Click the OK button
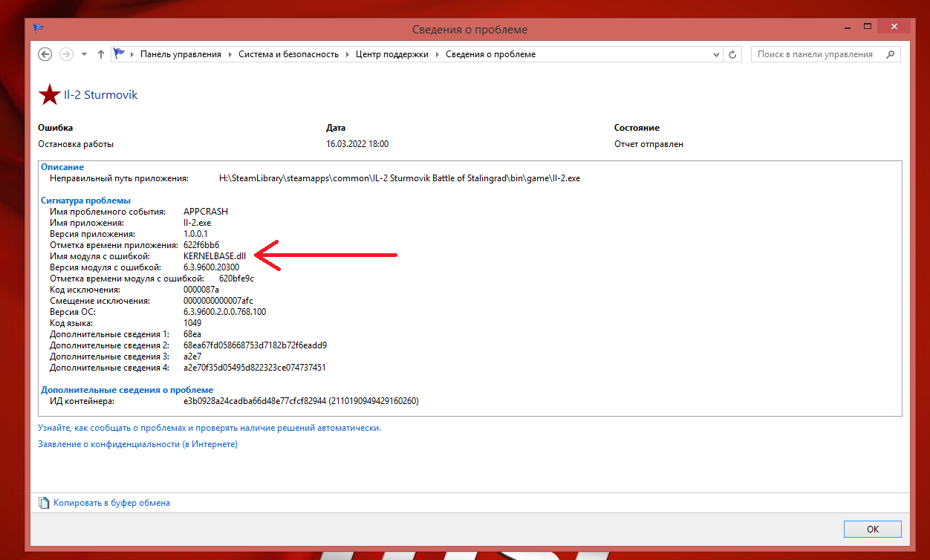The height and width of the screenshot is (560, 930). [x=873, y=529]
